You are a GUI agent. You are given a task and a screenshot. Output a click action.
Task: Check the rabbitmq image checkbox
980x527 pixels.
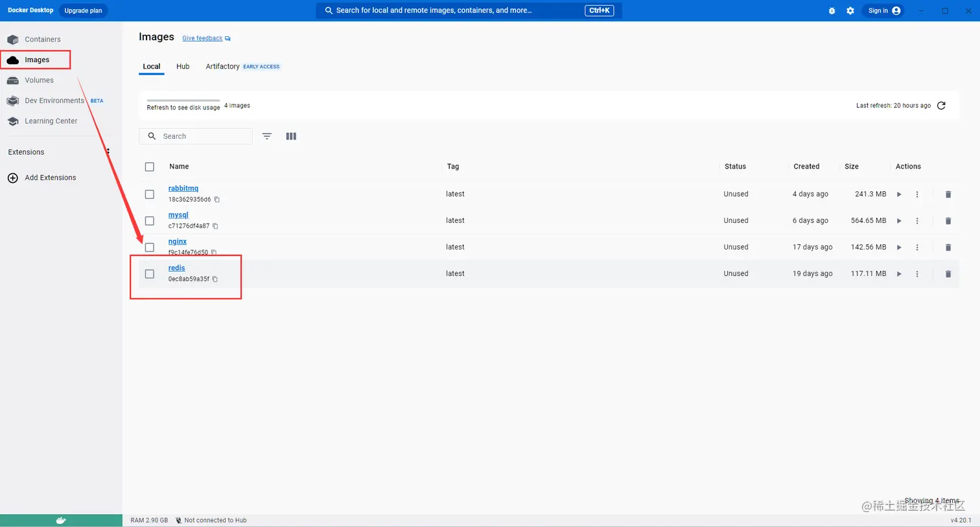click(x=150, y=194)
